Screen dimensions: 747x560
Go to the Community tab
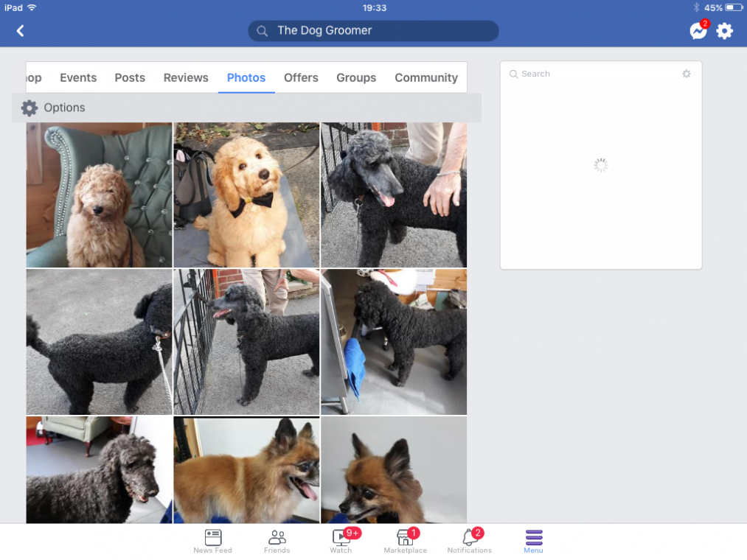point(426,77)
